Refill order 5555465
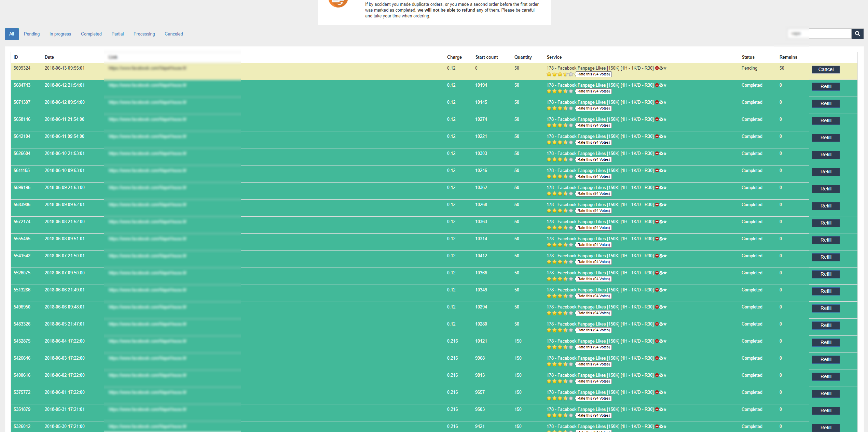The width and height of the screenshot is (868, 432). coord(826,240)
